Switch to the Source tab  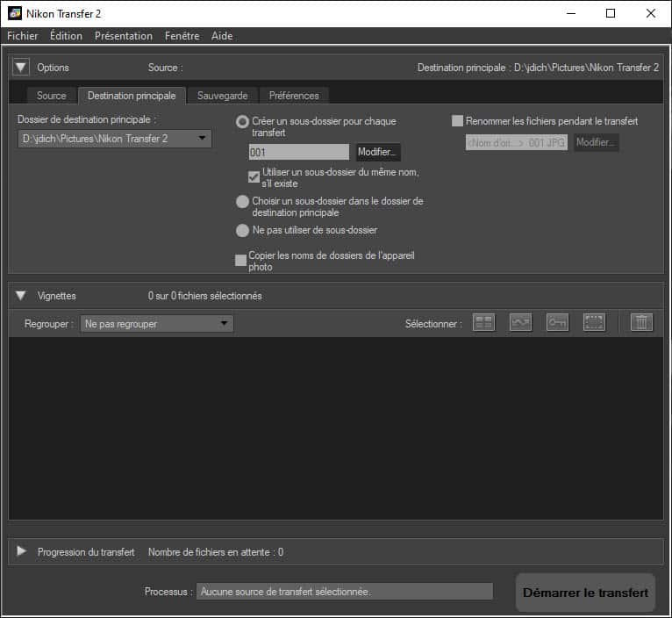tap(52, 96)
